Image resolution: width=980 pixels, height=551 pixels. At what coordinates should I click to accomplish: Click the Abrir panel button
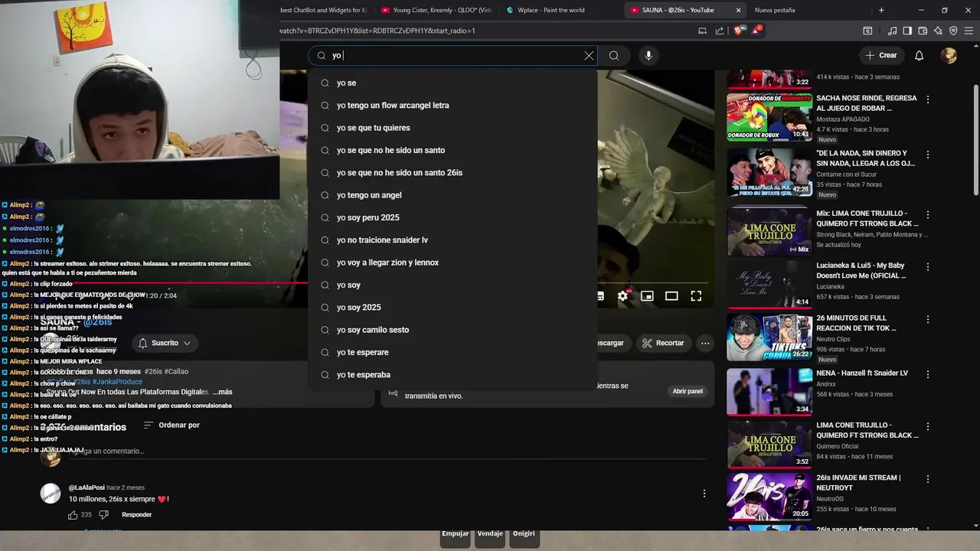point(688,391)
